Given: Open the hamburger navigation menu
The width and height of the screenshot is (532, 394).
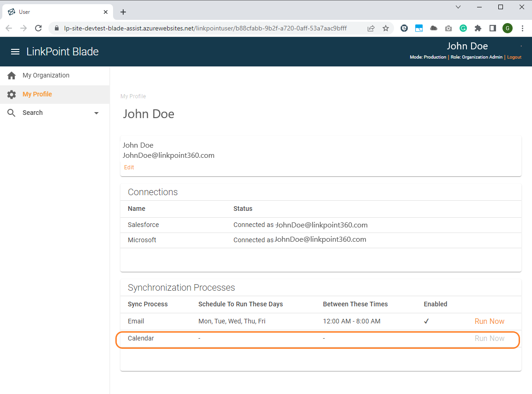Looking at the screenshot, I should click(x=15, y=52).
